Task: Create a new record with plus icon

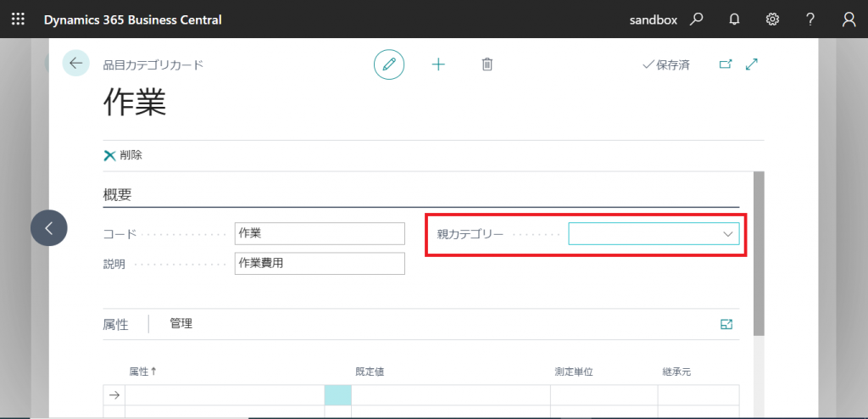Action: click(x=438, y=64)
